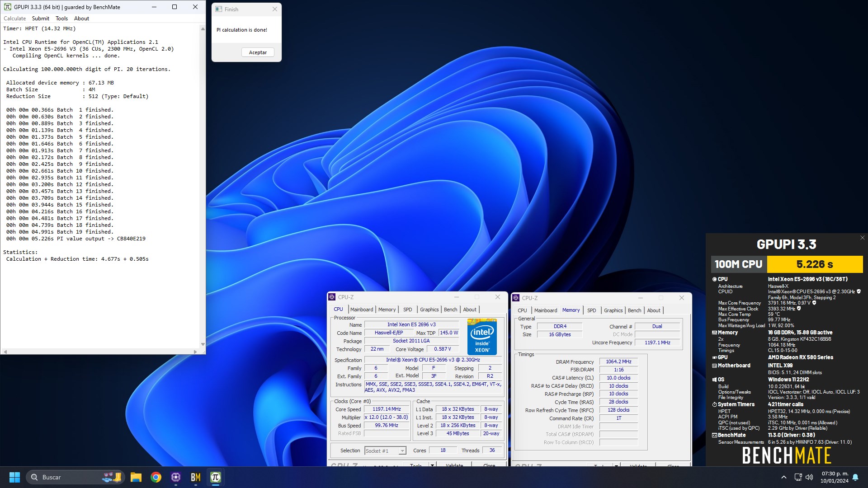Close the BenchMate result overlay
This screenshot has width=868, height=488.
coord(862,238)
